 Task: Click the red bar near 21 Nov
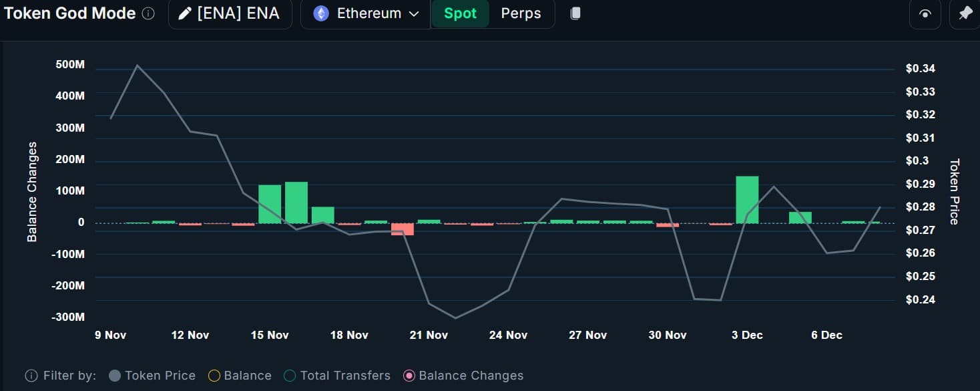(403, 229)
